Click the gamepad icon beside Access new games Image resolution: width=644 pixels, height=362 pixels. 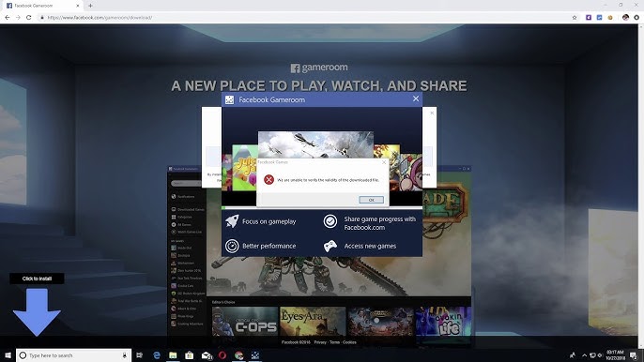tap(330, 246)
